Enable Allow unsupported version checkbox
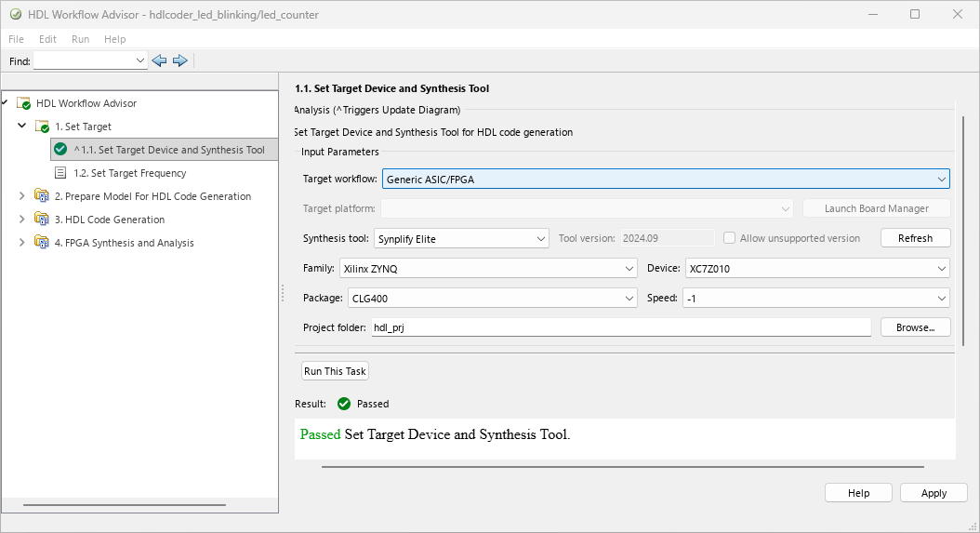Image resolution: width=980 pixels, height=533 pixels. pyautogui.click(x=729, y=238)
